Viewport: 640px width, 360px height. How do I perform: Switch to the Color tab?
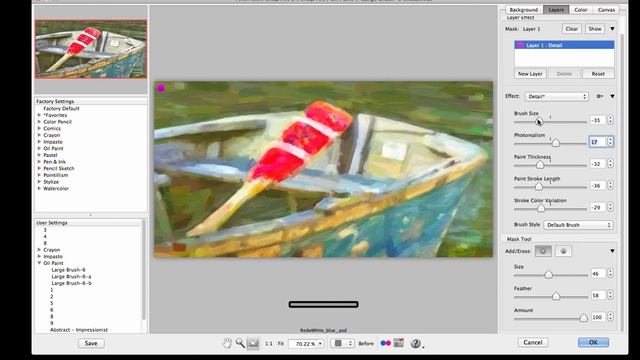click(581, 9)
